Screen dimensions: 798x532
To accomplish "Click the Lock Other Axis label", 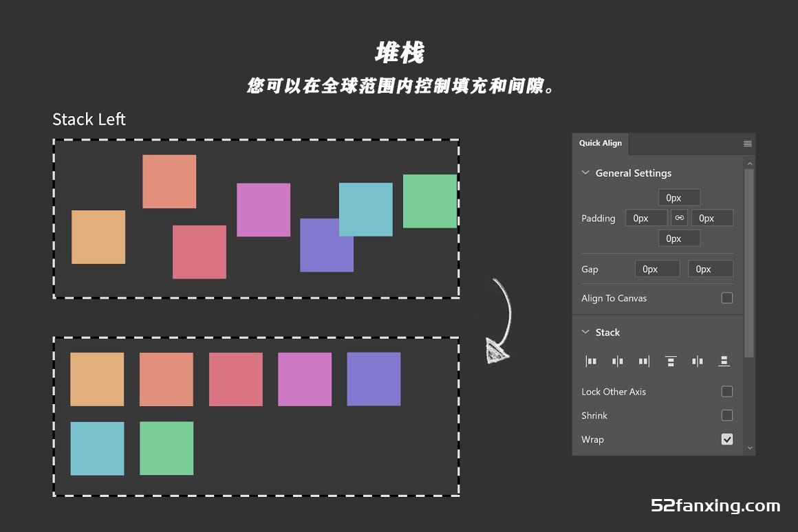I will [614, 392].
